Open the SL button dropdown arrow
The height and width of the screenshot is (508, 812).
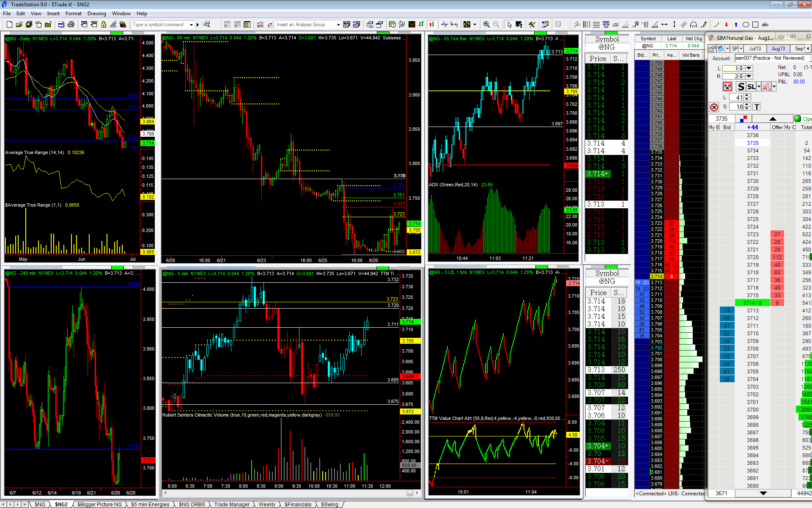coord(759,87)
